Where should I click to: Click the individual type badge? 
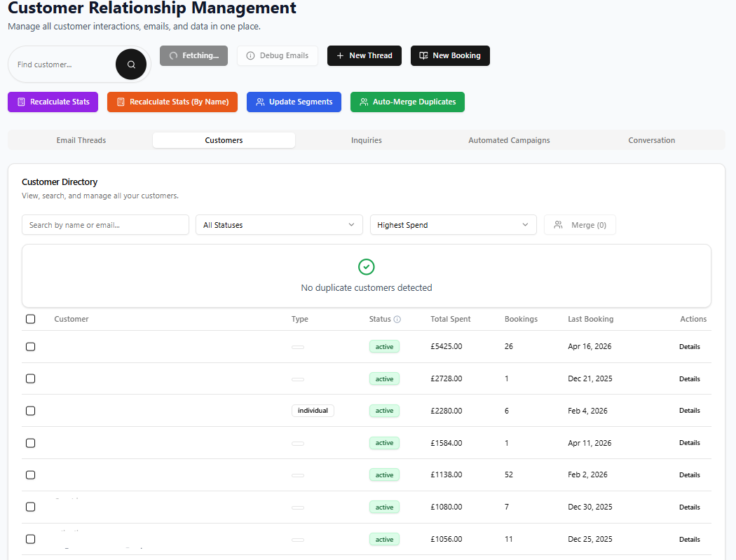(x=313, y=411)
